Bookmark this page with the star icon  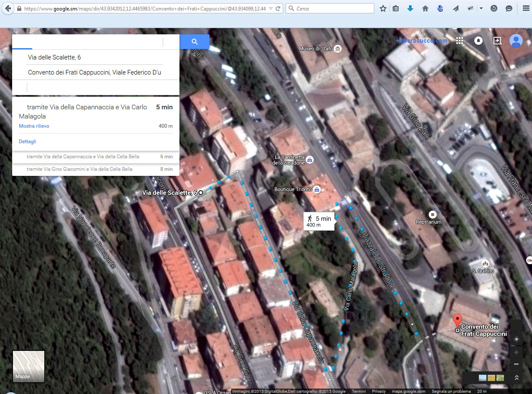(x=383, y=8)
